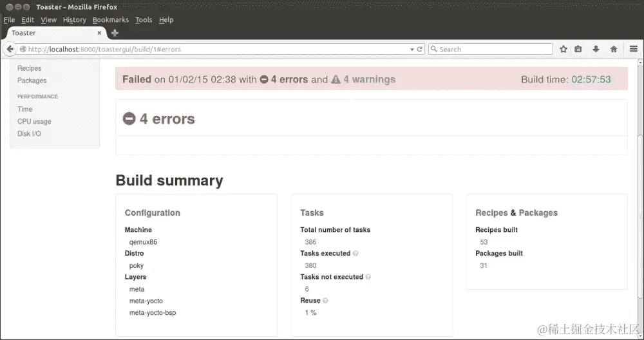Select the Toaster browser tab
The width and height of the screenshot is (644, 340).
point(55,33)
